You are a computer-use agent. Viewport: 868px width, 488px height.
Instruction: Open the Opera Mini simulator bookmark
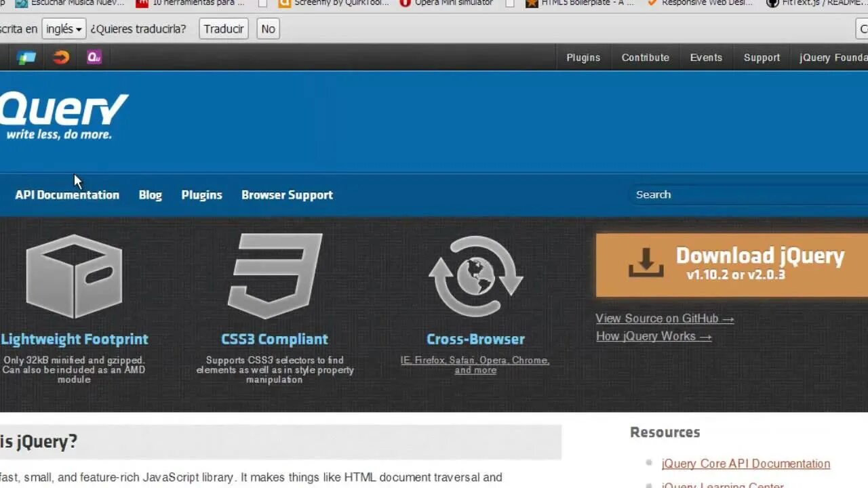(x=446, y=3)
